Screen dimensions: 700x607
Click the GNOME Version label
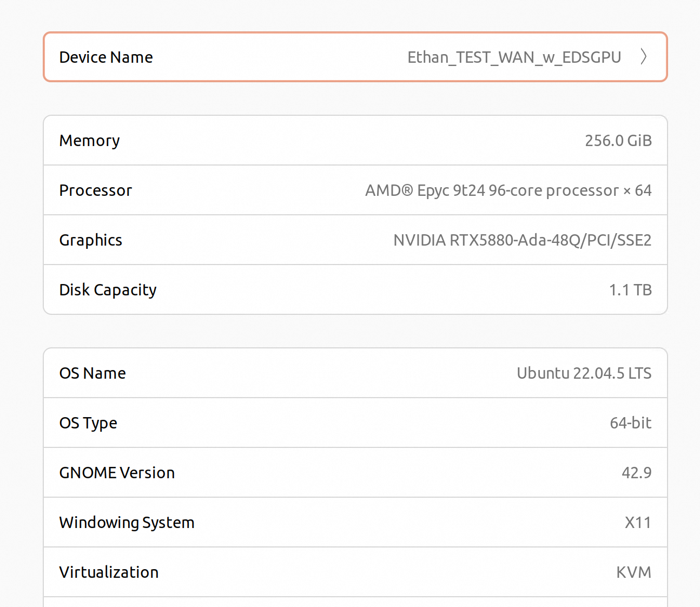click(117, 473)
